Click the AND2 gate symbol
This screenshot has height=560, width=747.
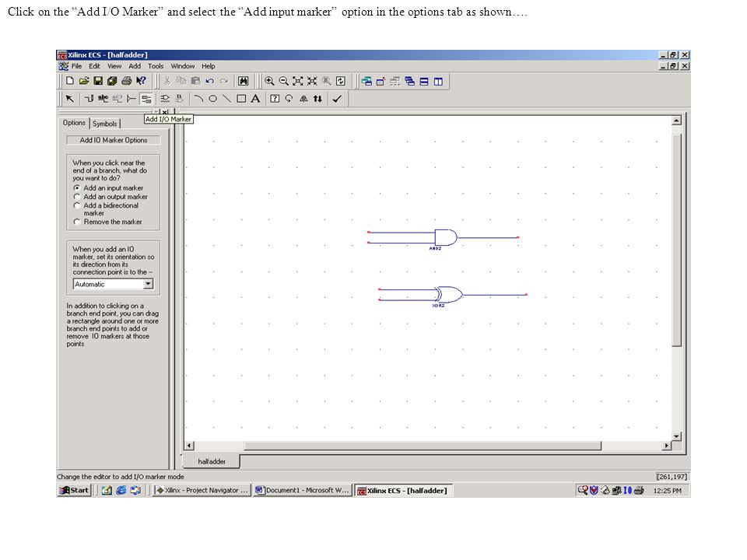[445, 237]
